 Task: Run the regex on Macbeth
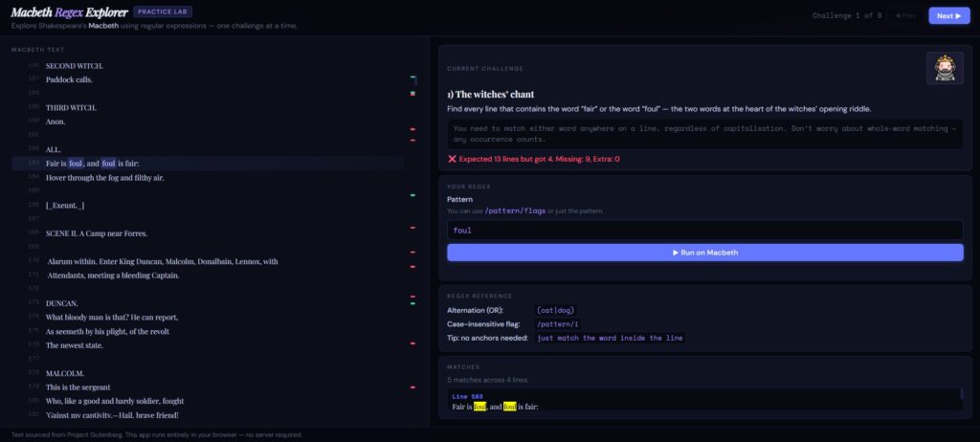(x=705, y=253)
